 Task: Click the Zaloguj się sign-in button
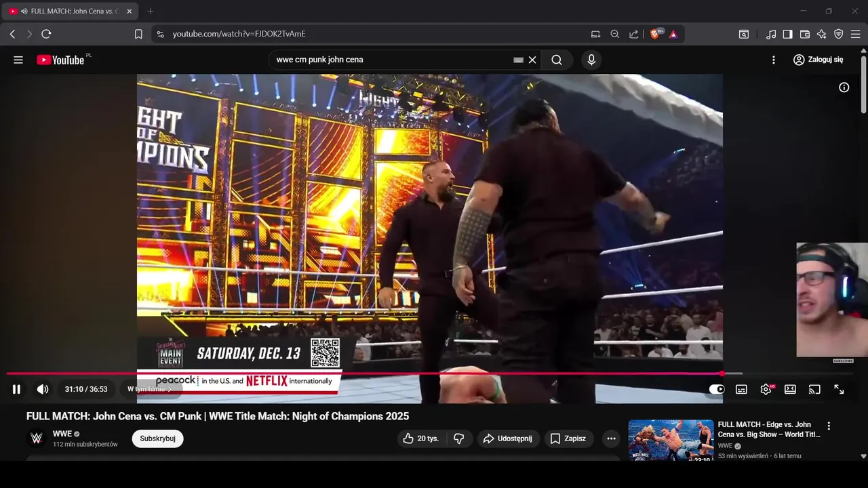point(818,60)
